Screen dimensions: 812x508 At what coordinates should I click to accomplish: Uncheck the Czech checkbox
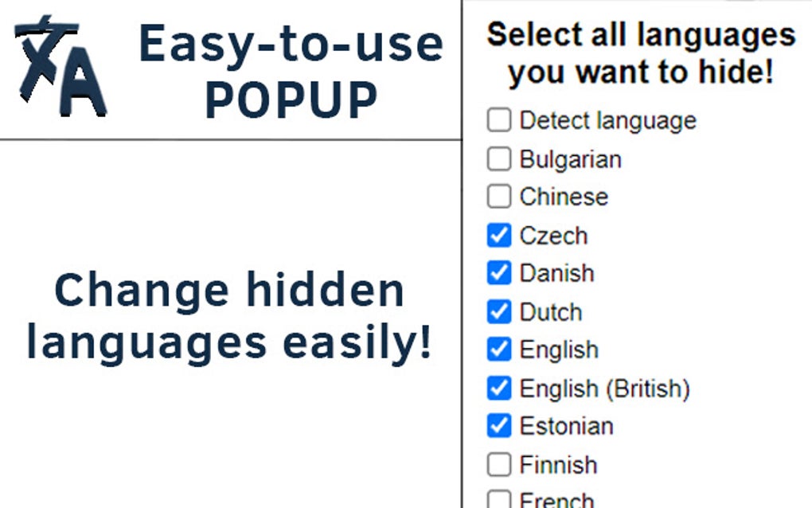tap(498, 236)
